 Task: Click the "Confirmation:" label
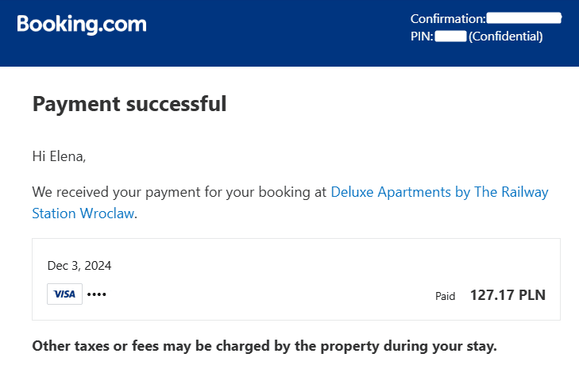tap(447, 18)
